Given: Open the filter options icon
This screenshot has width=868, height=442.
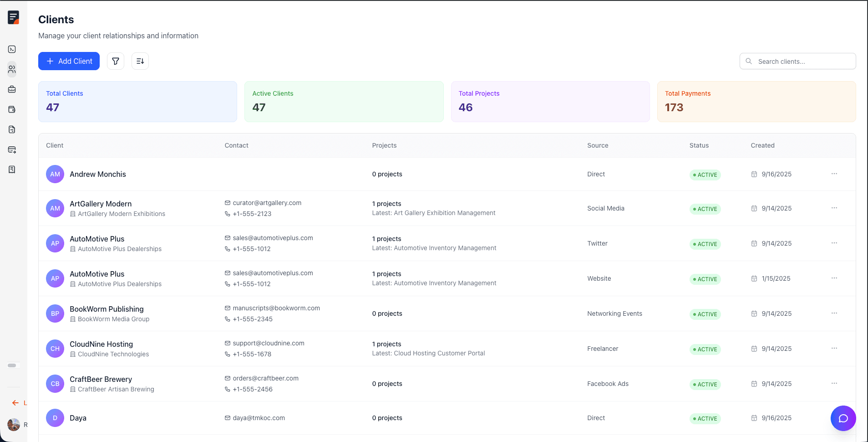Looking at the screenshot, I should 115,61.
